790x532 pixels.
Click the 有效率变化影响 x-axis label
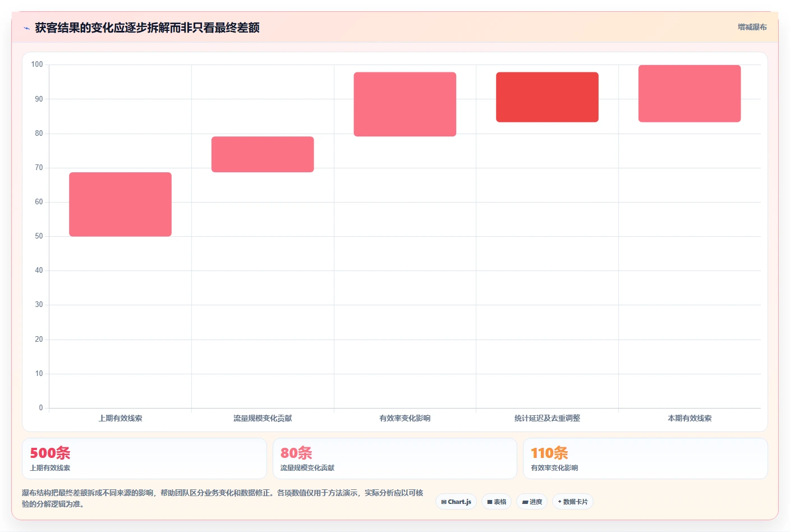(405, 418)
